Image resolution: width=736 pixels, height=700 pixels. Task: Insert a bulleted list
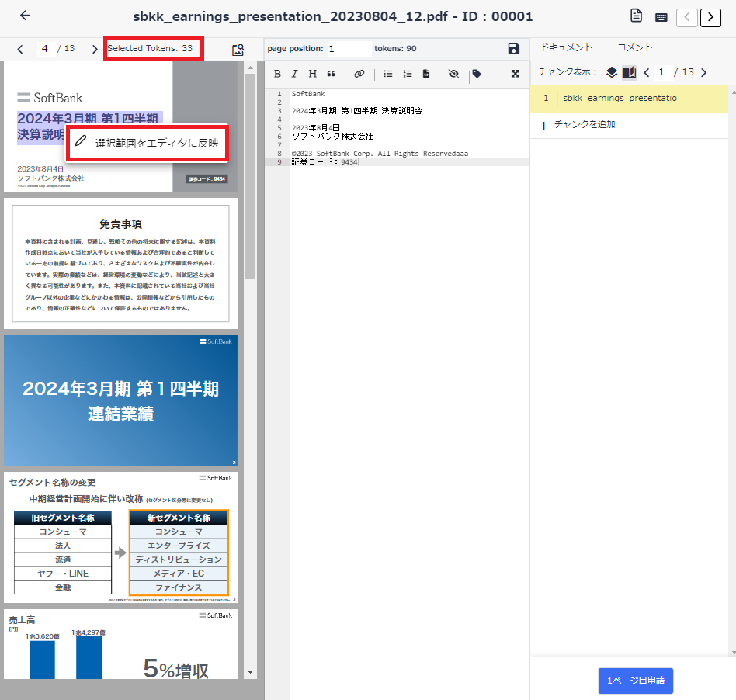387,74
